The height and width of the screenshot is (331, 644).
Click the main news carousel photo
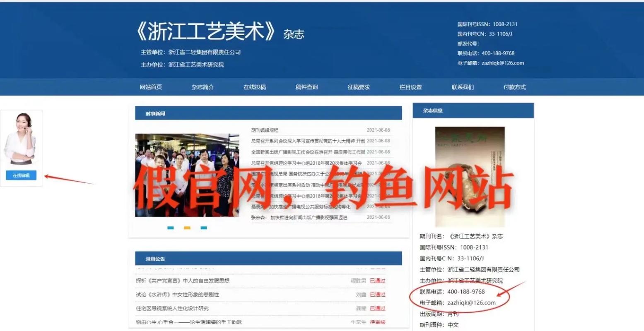tap(187, 175)
